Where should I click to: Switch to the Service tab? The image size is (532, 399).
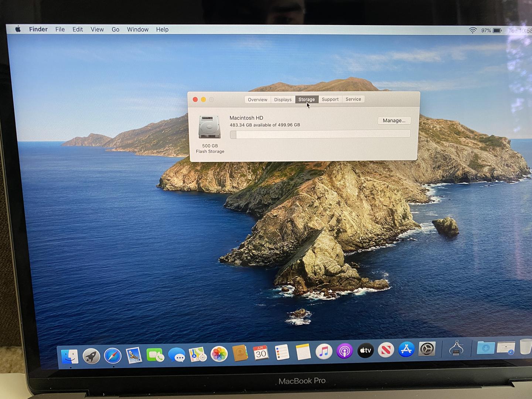(x=353, y=99)
